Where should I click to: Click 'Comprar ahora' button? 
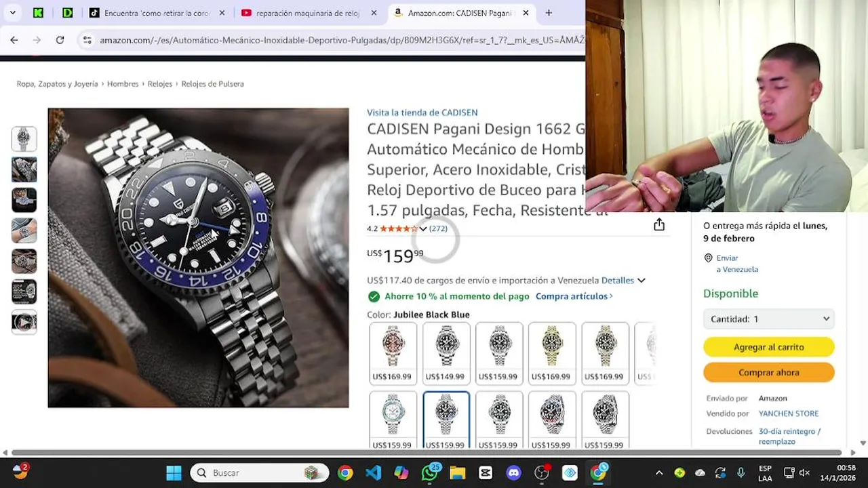coord(769,373)
